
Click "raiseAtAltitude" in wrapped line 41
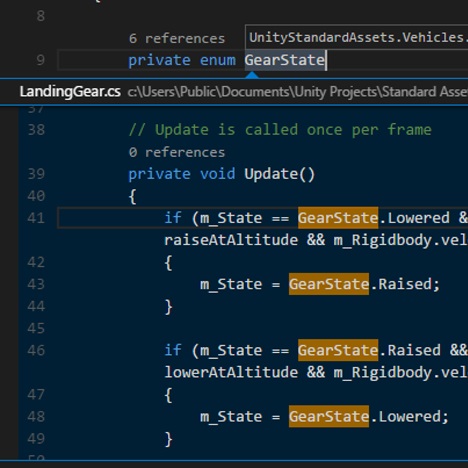tap(231, 240)
